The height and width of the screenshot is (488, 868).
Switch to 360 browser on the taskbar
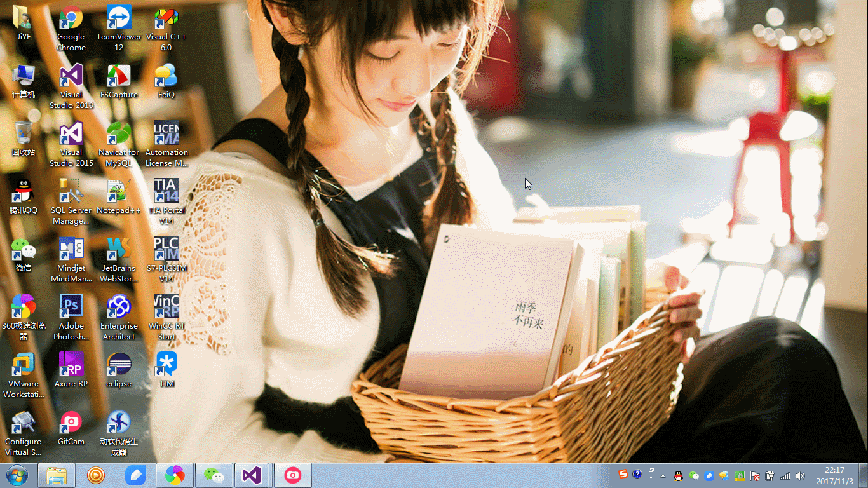(x=175, y=475)
